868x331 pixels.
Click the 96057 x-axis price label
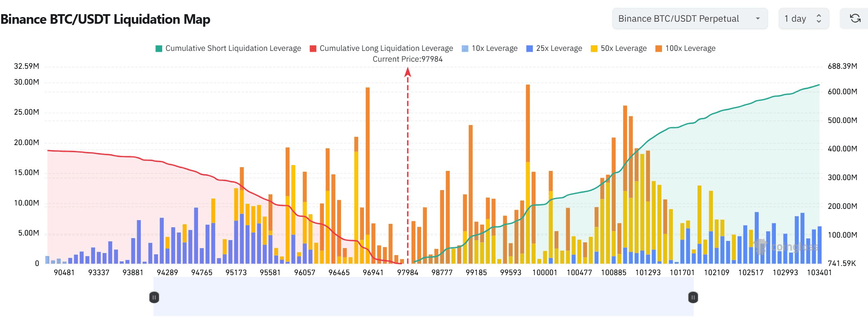pyautogui.click(x=305, y=273)
